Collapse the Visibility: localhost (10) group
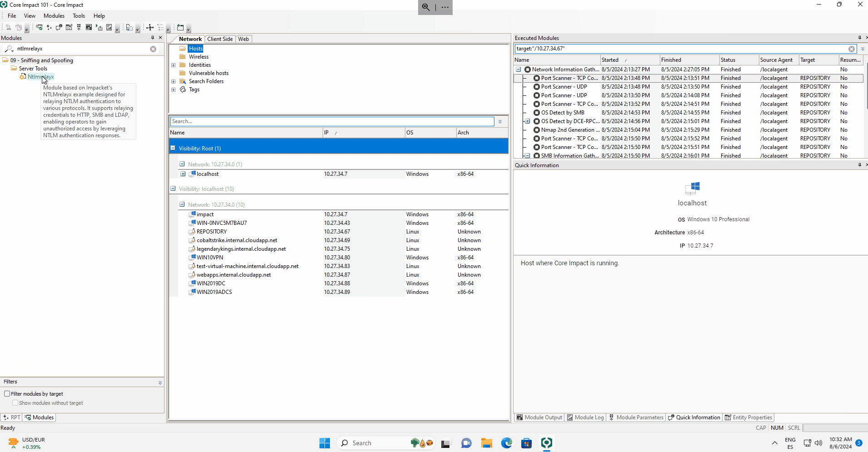The height and width of the screenshot is (452, 868). click(173, 189)
